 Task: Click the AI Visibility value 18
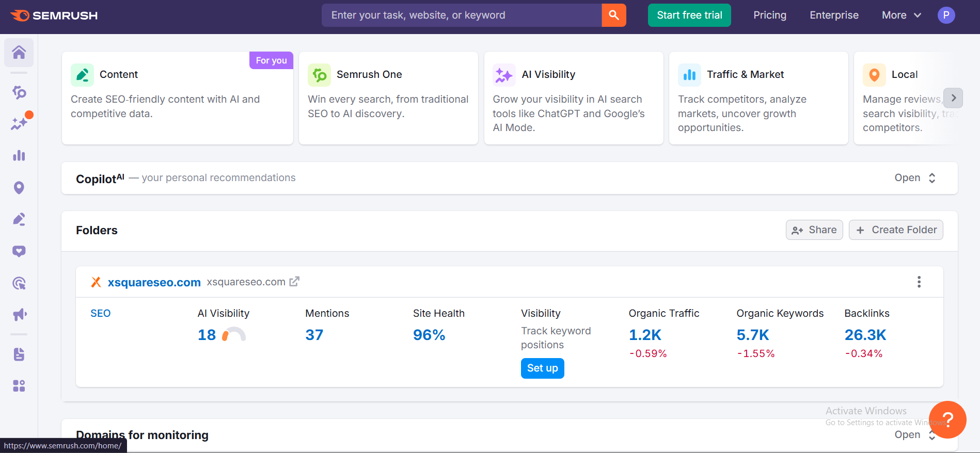(x=207, y=335)
